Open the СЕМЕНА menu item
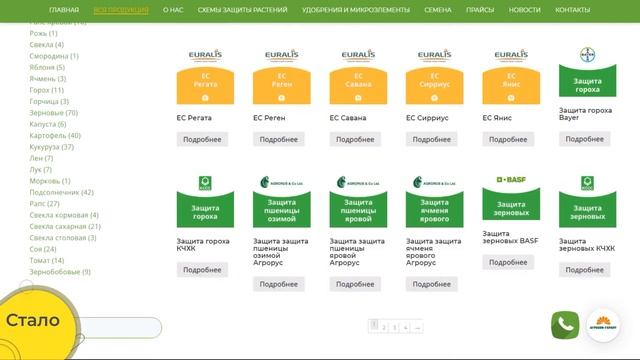Screen dimensions: 640x360 pos(438,10)
